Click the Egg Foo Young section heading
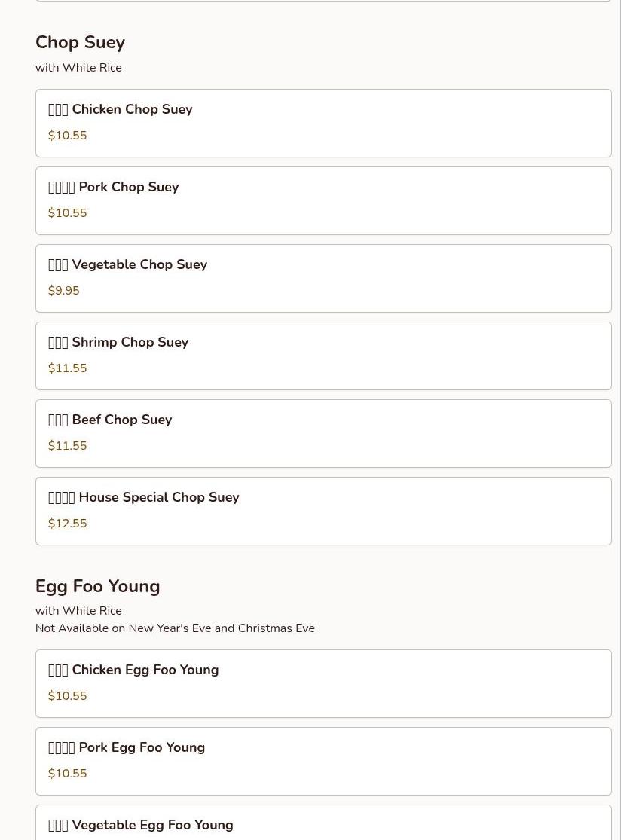This screenshot has height=840, width=636. click(x=97, y=586)
